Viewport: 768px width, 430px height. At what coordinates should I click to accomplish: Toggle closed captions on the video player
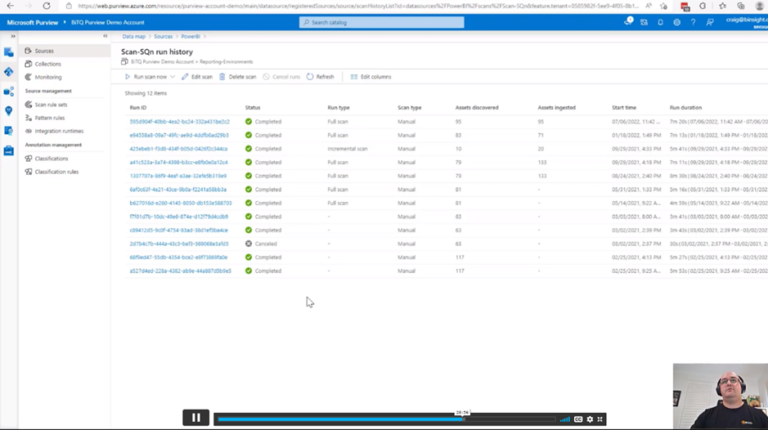pyautogui.click(x=578, y=418)
